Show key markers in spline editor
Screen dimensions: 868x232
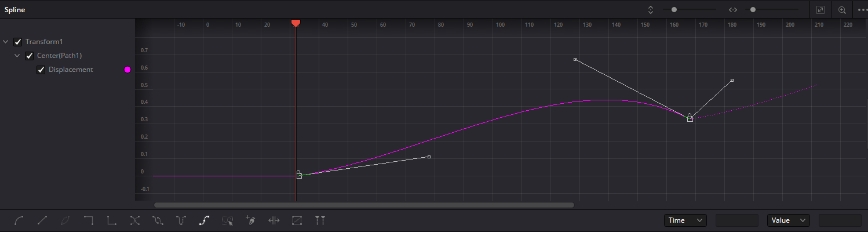[320, 220]
